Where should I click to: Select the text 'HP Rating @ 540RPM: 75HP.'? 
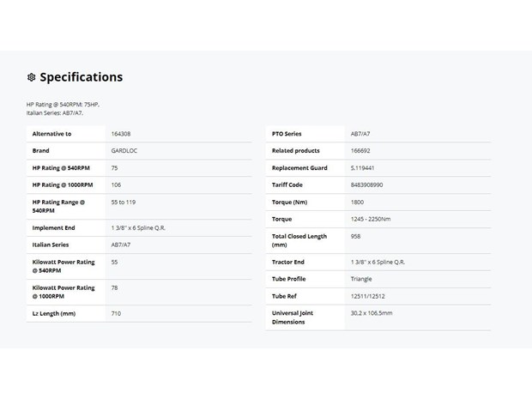tap(63, 105)
